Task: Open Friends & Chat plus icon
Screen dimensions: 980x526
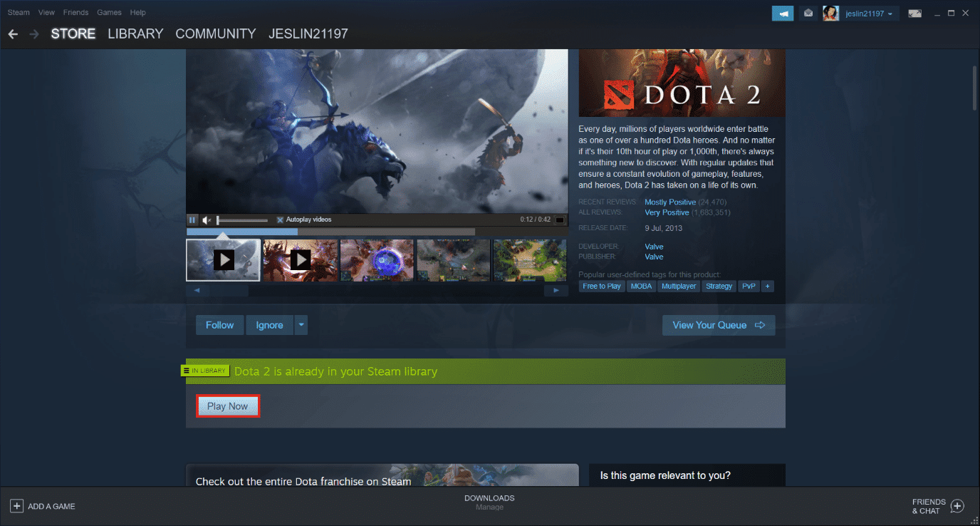Action: (x=957, y=506)
